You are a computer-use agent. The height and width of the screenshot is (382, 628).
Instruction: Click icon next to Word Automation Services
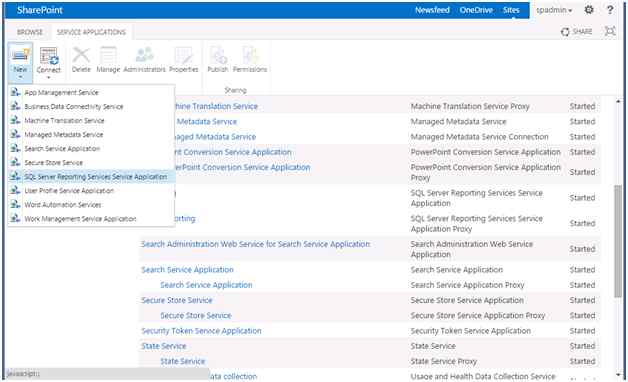[15, 205]
